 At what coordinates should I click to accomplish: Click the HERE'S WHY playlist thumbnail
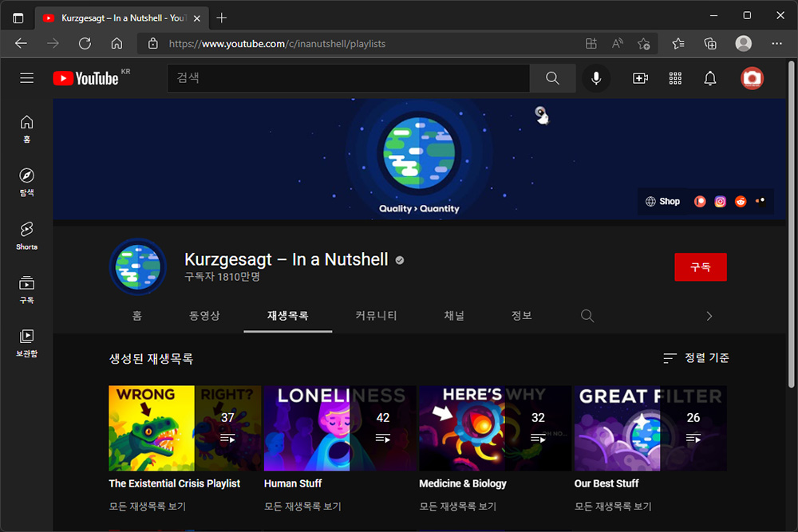496,428
